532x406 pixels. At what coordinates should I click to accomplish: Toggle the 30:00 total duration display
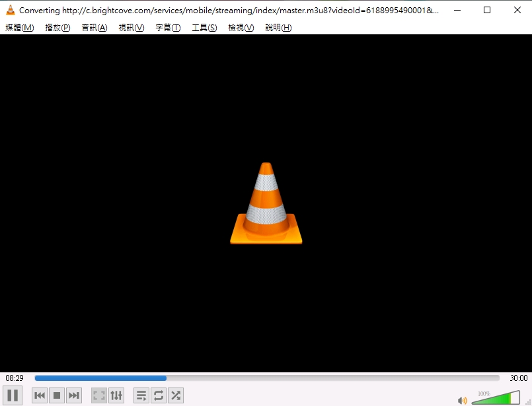(518, 378)
